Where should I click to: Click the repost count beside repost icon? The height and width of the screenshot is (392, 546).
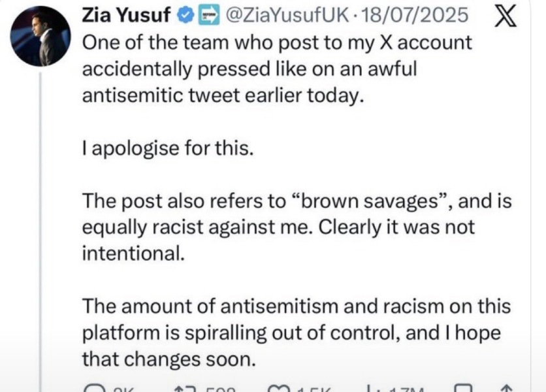[x=220, y=389]
